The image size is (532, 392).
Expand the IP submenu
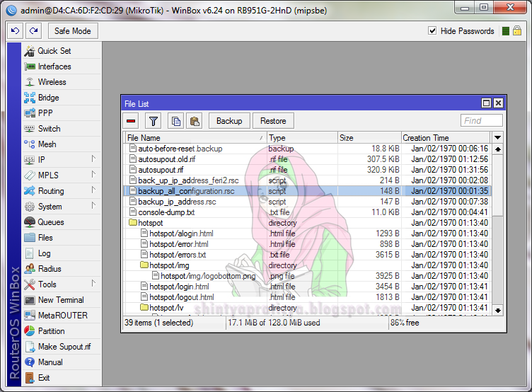click(93, 158)
